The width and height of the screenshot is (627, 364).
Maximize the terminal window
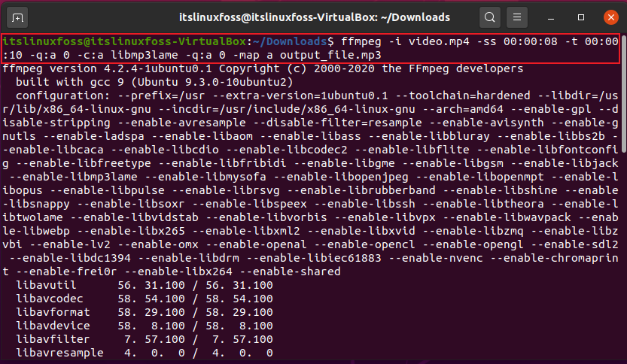(581, 17)
